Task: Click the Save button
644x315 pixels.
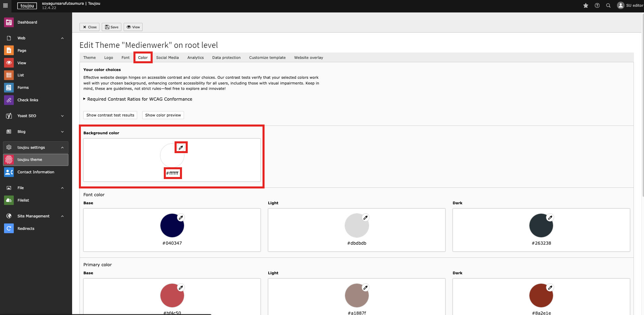Action: click(112, 27)
